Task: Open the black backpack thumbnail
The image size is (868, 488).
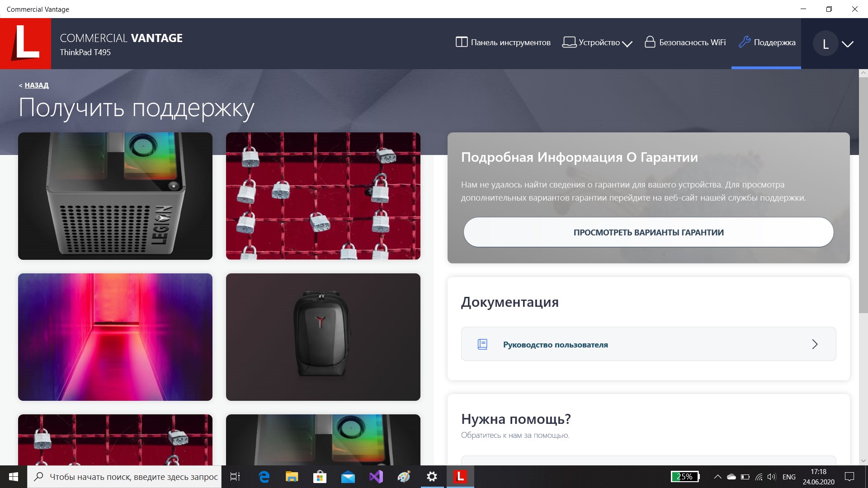Action: coord(323,337)
